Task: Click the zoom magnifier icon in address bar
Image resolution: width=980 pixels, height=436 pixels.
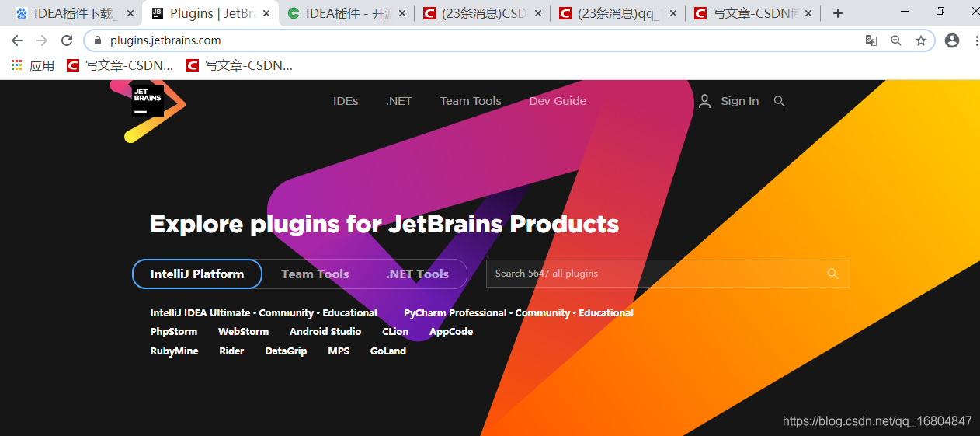Action: tap(896, 40)
